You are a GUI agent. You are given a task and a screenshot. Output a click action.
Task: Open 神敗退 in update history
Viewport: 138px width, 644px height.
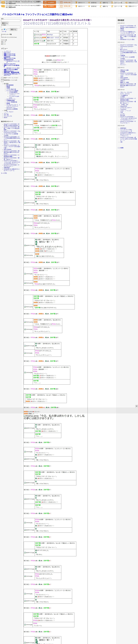122,29
